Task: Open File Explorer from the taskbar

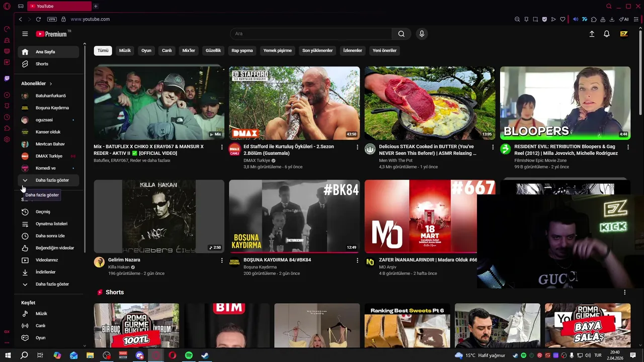Action: 90,355
